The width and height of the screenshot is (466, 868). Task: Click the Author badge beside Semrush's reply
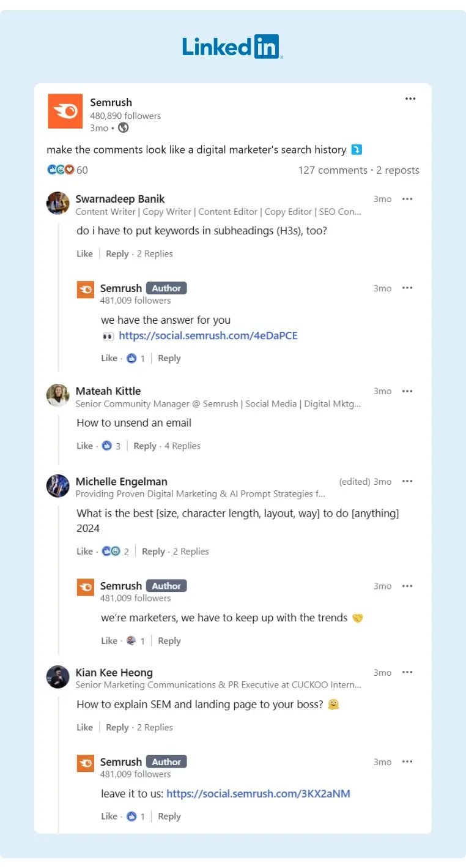(166, 288)
